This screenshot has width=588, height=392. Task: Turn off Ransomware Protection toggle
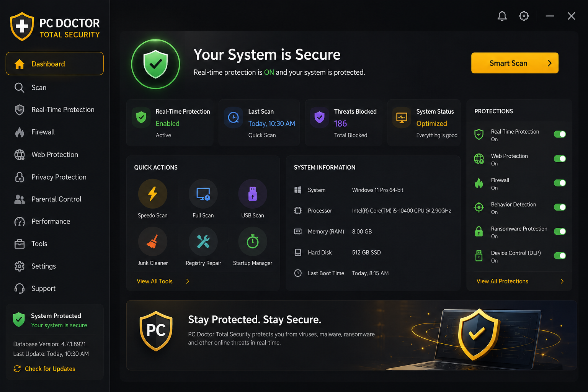click(560, 231)
